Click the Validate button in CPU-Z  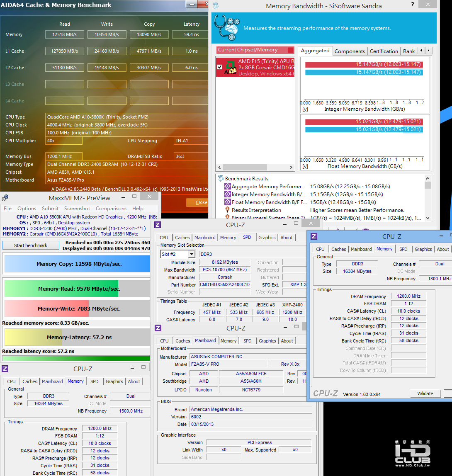coord(425,393)
